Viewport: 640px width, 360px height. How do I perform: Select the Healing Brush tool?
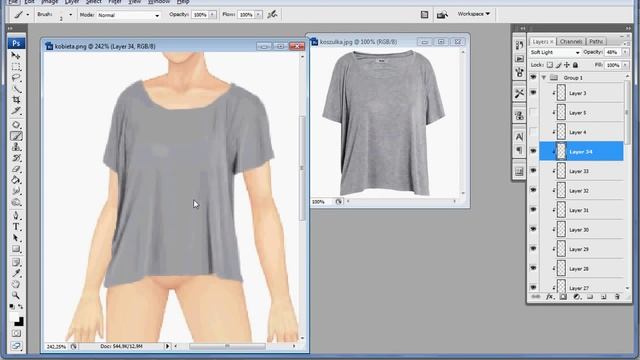[16, 125]
